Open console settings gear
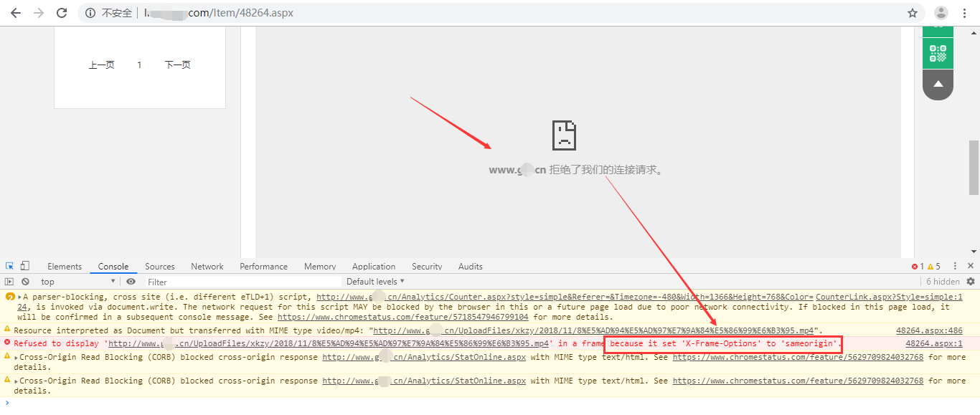Screen dimensions: 980x415 [x=971, y=282]
